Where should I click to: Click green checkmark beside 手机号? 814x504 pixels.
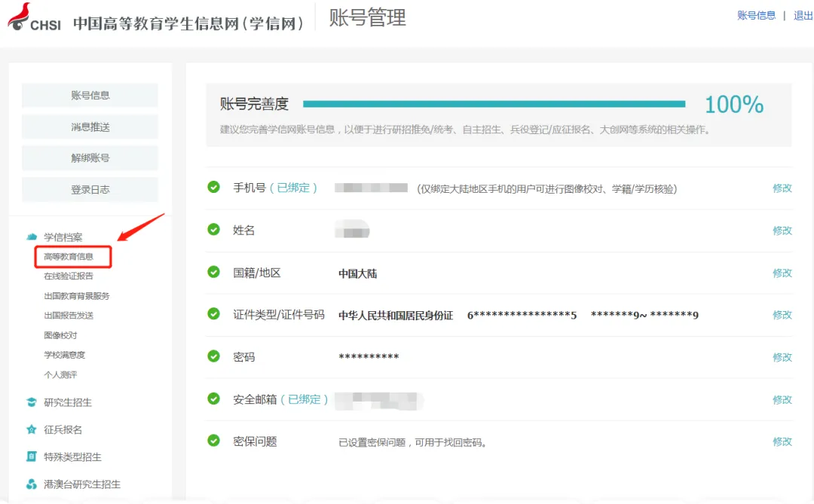(x=214, y=187)
